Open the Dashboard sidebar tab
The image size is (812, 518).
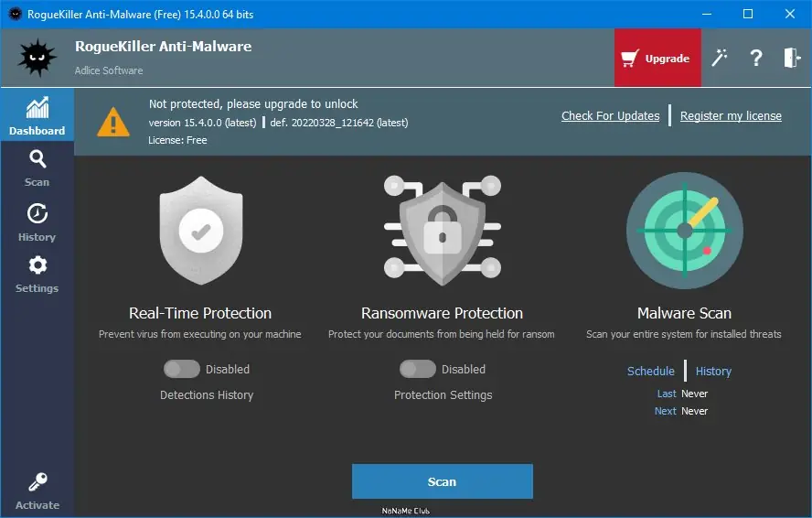click(x=37, y=116)
